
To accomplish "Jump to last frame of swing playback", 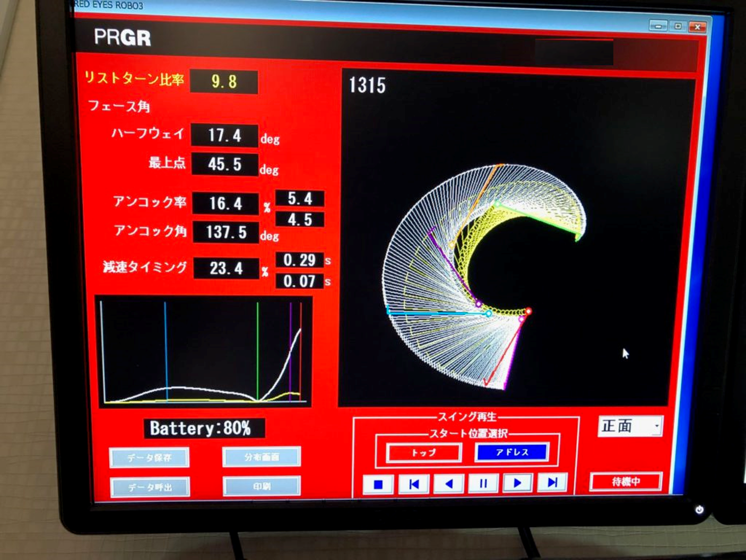I will tap(552, 482).
